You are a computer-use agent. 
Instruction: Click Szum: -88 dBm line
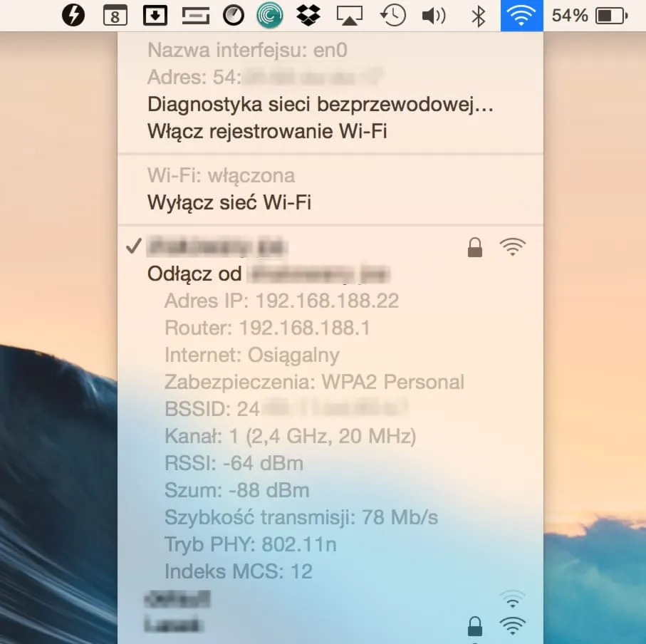pos(330,490)
